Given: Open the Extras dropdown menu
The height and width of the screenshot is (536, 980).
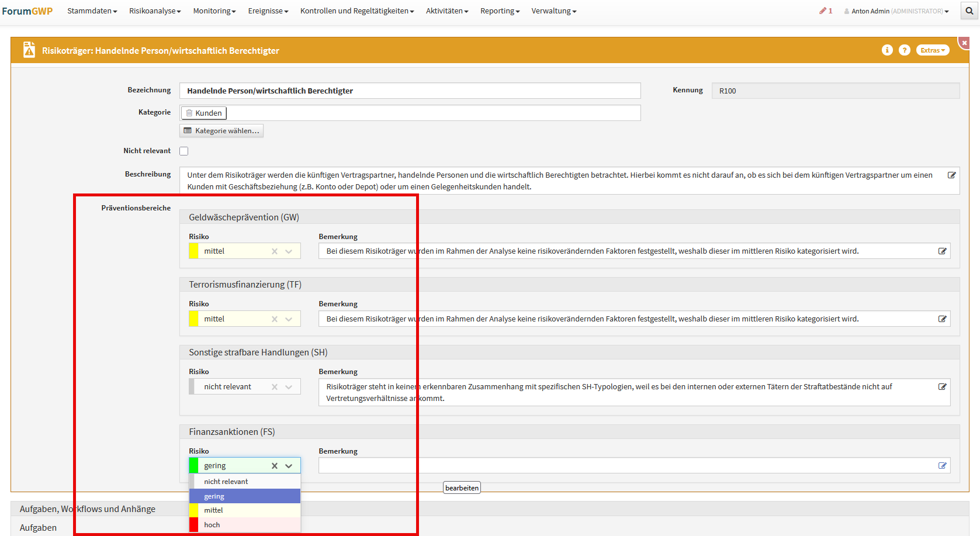Looking at the screenshot, I should tap(932, 50).
